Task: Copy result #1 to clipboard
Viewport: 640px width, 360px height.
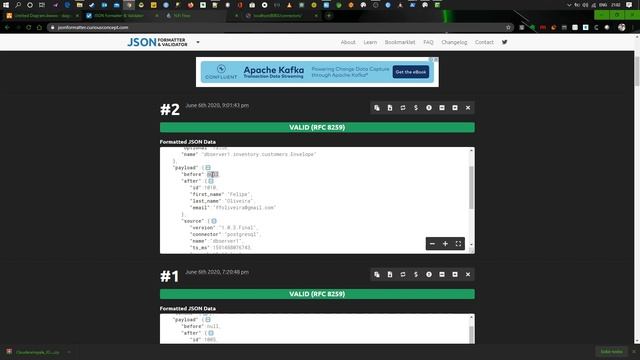Action: pyautogui.click(x=377, y=274)
